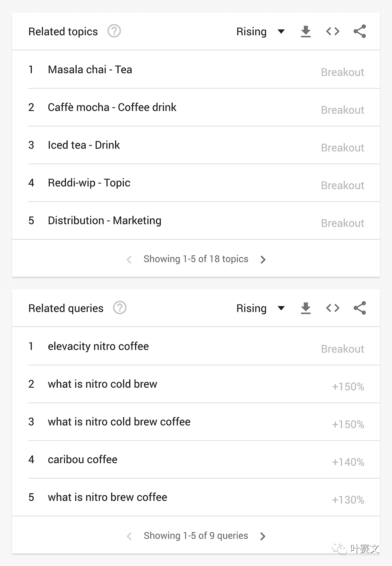The image size is (392, 566).
Task: Go to previous page of topics
Action: click(x=129, y=259)
